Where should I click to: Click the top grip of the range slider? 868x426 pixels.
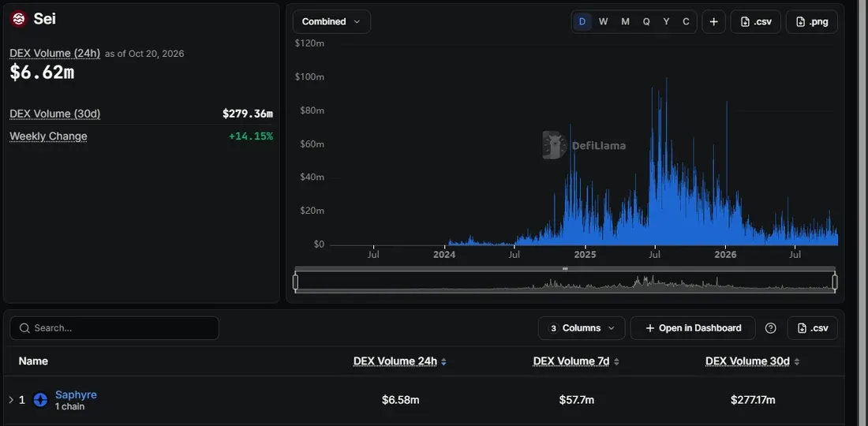tap(565, 269)
